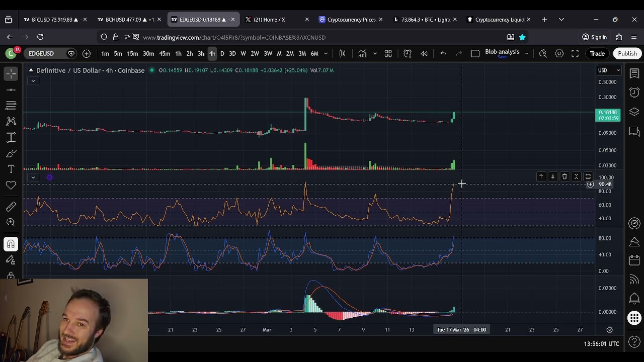Open the Cryptocurrency Prices browser tab
644x362 pixels.
(x=351, y=20)
